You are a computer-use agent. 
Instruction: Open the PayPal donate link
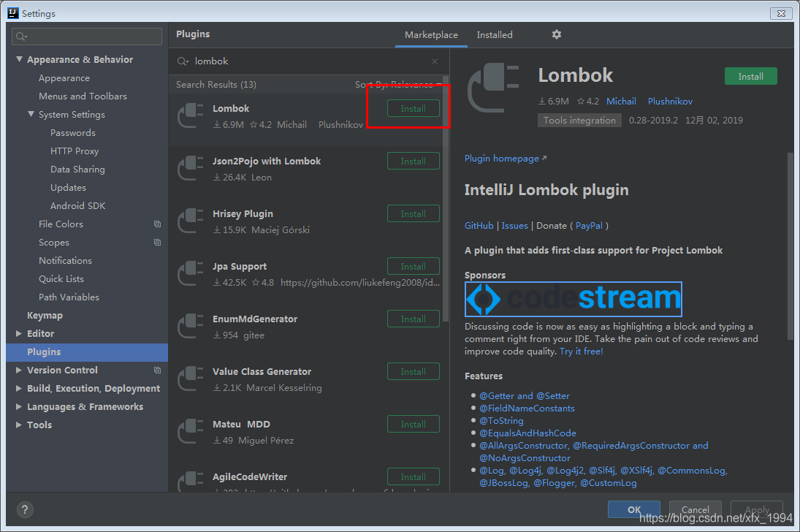(589, 226)
